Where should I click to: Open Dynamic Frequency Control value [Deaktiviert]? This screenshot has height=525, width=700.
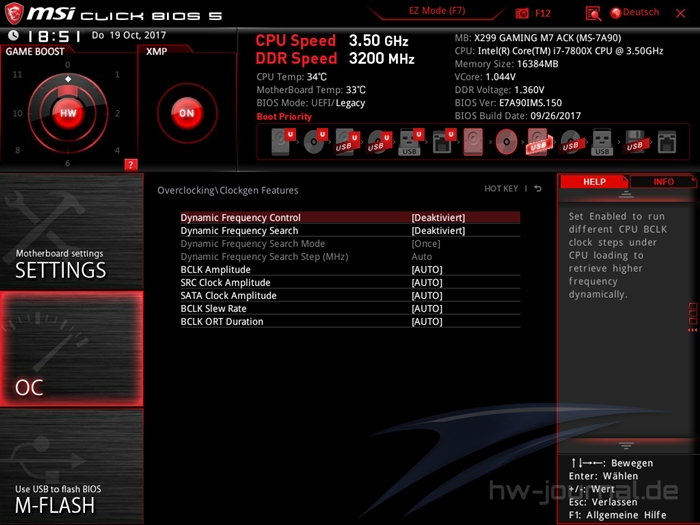[x=438, y=217]
